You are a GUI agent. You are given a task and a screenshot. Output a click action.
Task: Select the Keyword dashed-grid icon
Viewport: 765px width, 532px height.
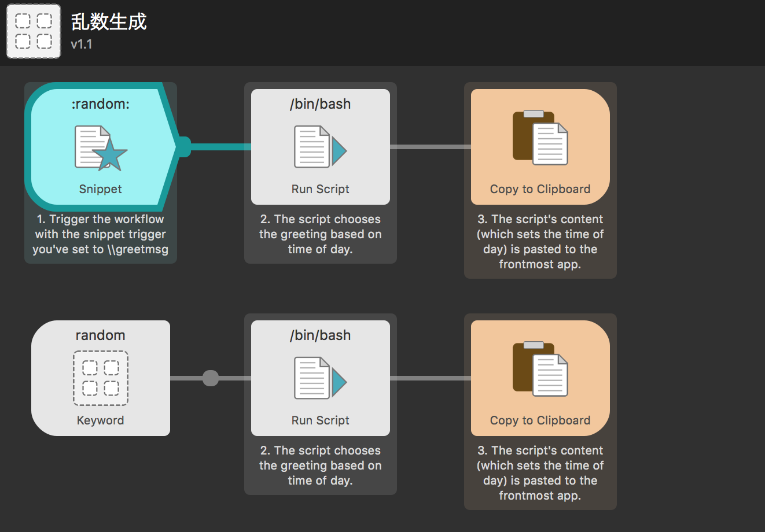[100, 378]
